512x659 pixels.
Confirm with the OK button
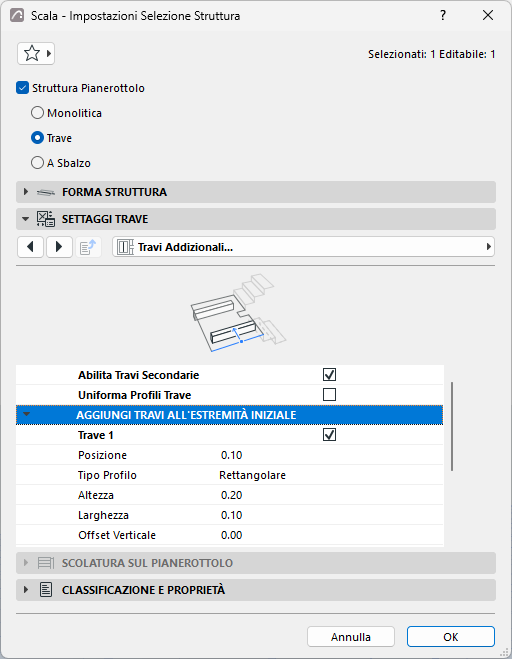(x=451, y=637)
